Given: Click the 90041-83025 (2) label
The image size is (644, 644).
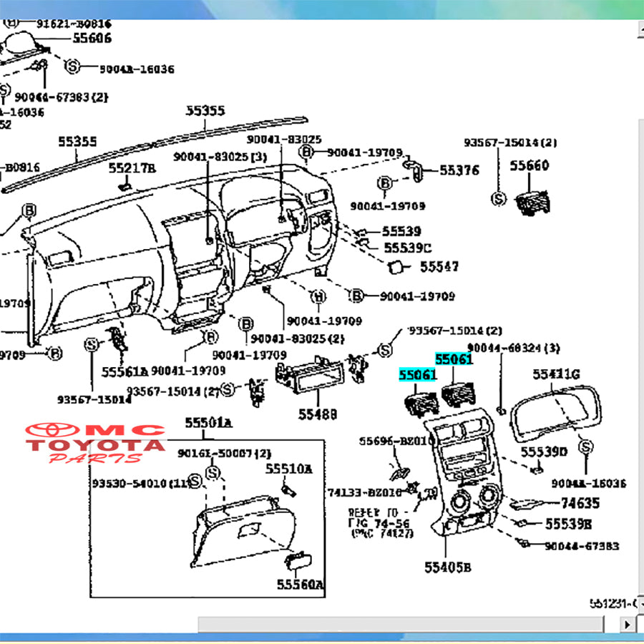Looking at the screenshot, I should click(298, 339).
